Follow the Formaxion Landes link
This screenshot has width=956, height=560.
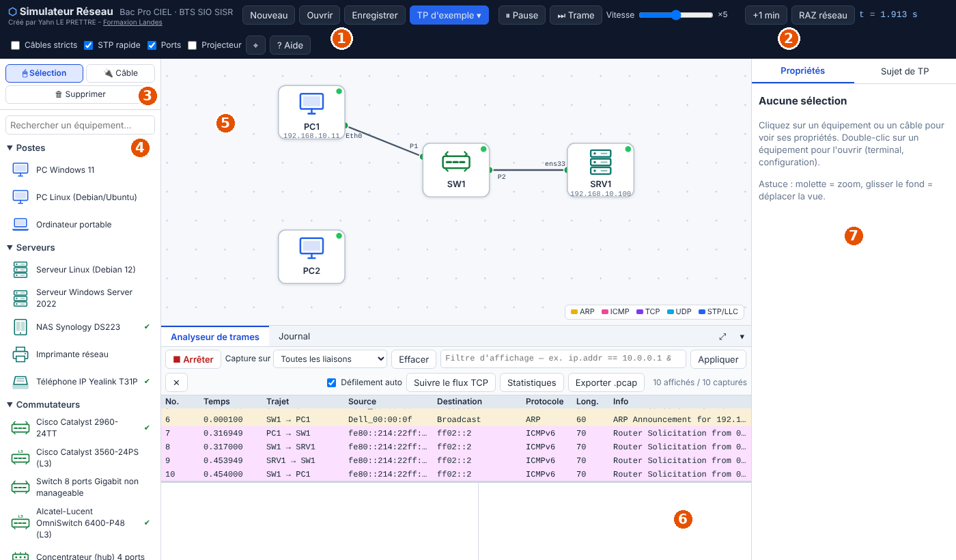[132, 23]
